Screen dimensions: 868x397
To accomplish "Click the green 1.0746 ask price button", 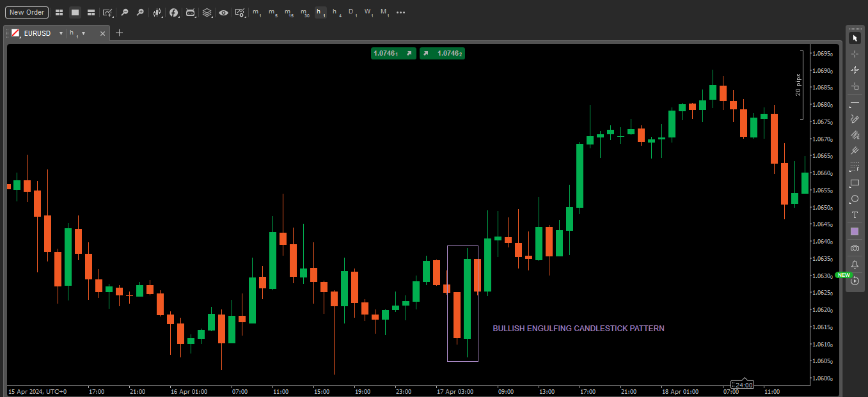I will pos(442,54).
